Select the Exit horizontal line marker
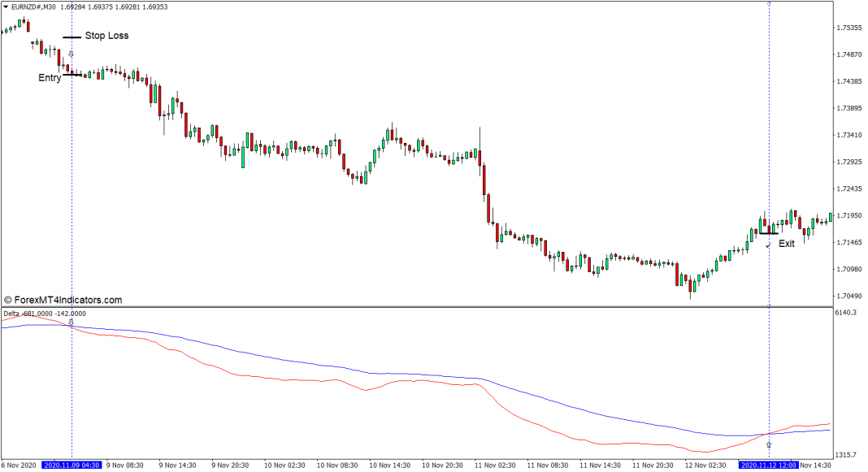Image resolution: width=868 pixels, height=472 pixels. point(768,233)
